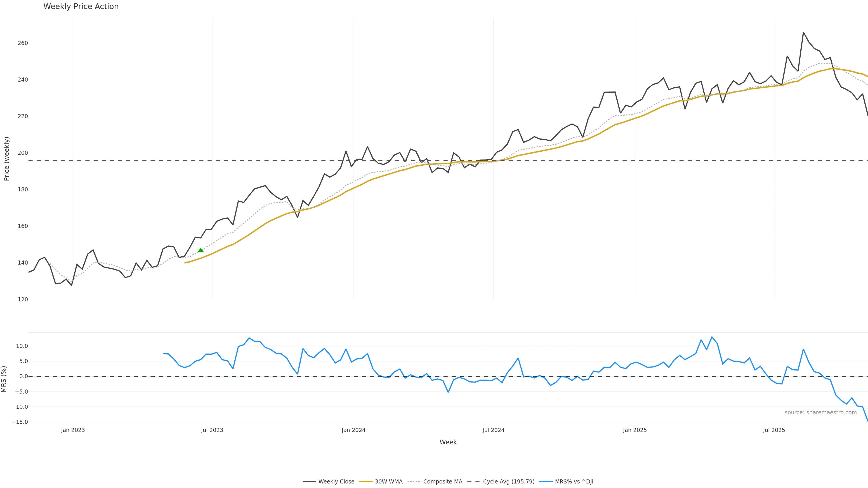
Task: Select the Jan 2023 x-axis label
Action: (x=73, y=430)
